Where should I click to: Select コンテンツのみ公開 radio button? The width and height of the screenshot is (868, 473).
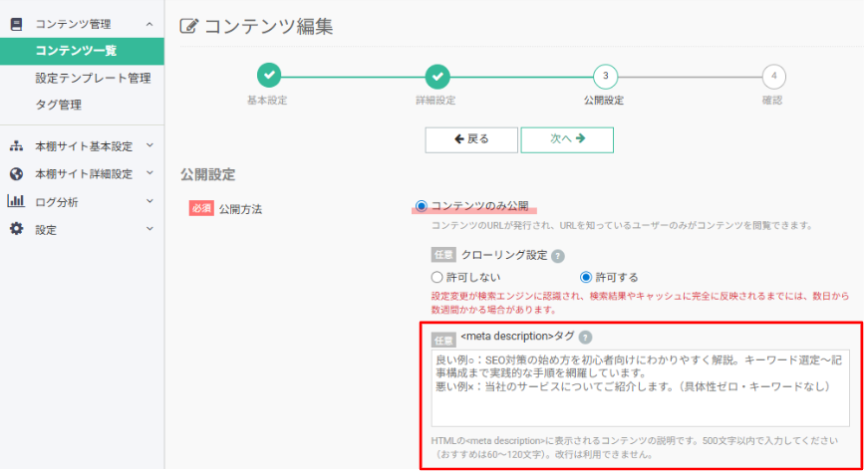click(x=422, y=206)
